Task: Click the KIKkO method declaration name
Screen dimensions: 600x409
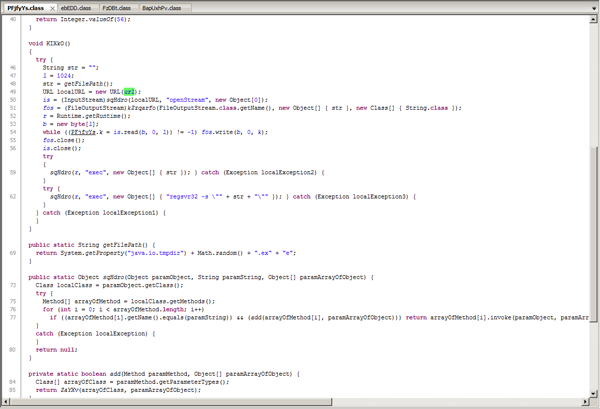Action: pos(54,44)
